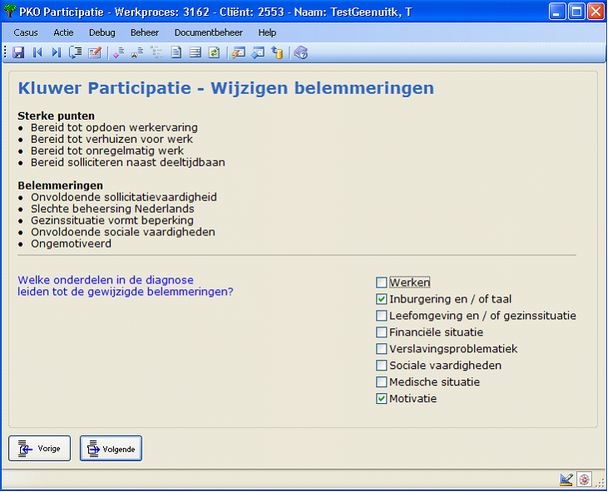The width and height of the screenshot is (608, 492).
Task: Click the Vorige button
Action: [40, 449]
